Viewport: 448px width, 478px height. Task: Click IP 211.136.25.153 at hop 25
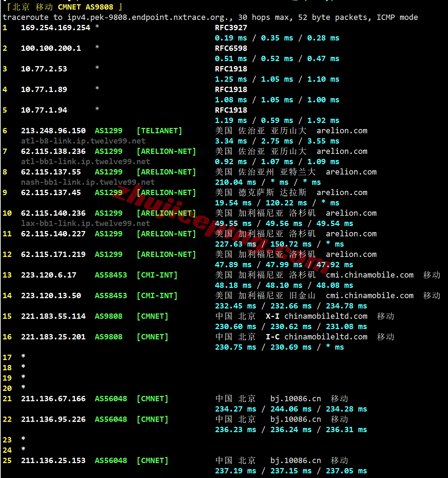coord(53,461)
